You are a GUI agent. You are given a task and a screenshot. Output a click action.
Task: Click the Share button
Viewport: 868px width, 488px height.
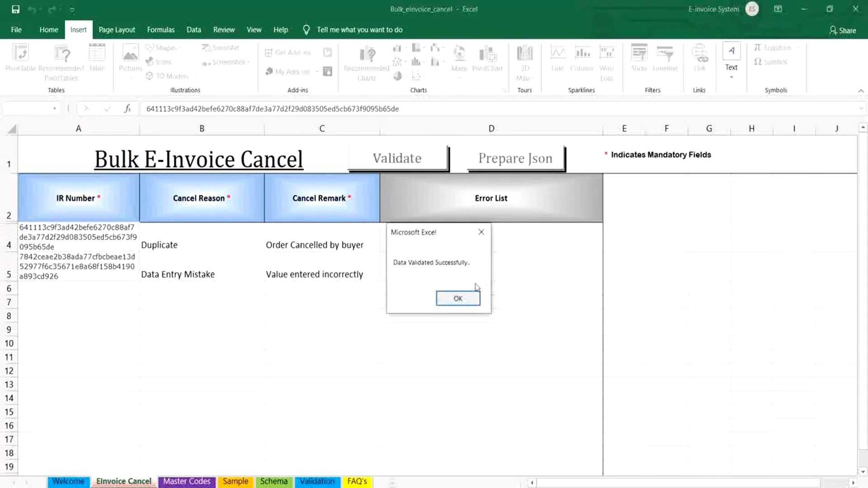click(x=842, y=30)
